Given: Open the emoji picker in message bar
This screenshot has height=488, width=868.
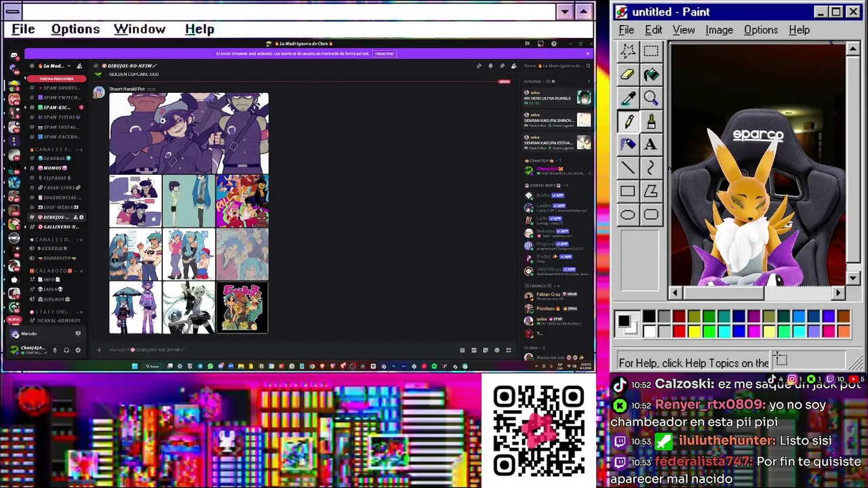Looking at the screenshot, I should tap(496, 350).
